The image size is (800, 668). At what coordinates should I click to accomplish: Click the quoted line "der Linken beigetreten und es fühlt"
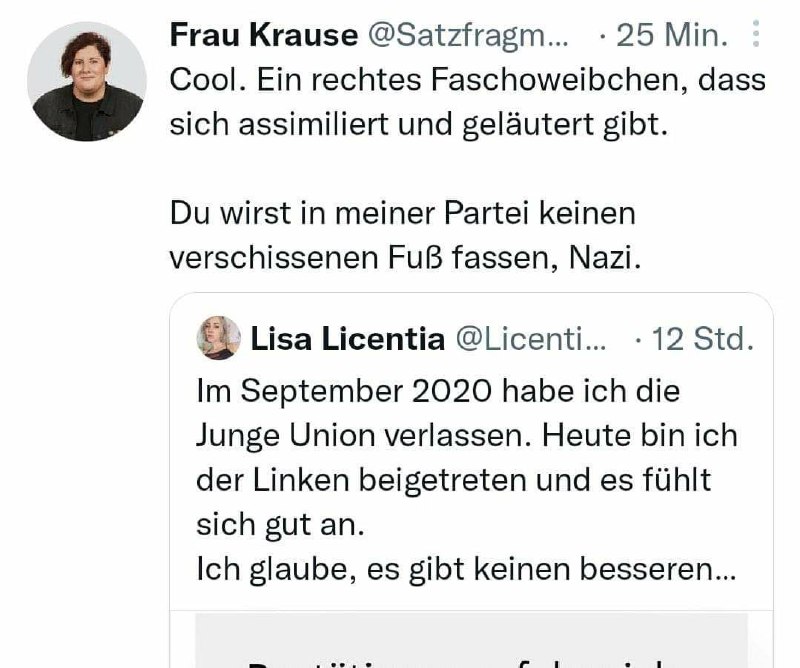pyautogui.click(x=454, y=479)
